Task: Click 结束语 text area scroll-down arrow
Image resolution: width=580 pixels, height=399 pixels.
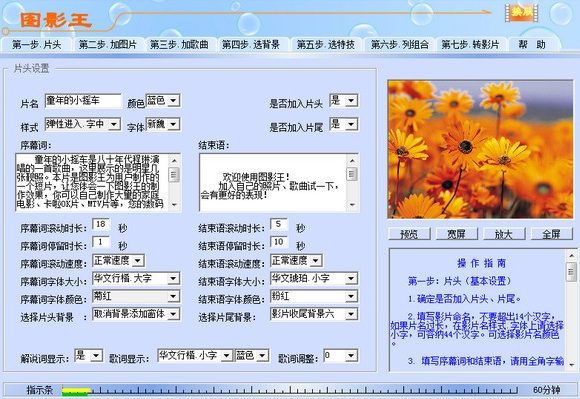Action: pyautogui.click(x=352, y=204)
